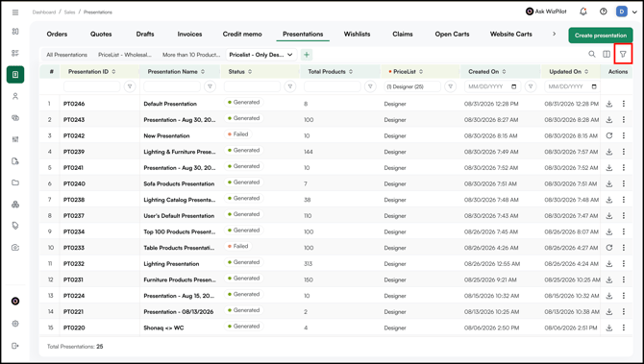Screen dimensions: 644x364
Task: Switch to the Quotes tab
Action: click(101, 34)
